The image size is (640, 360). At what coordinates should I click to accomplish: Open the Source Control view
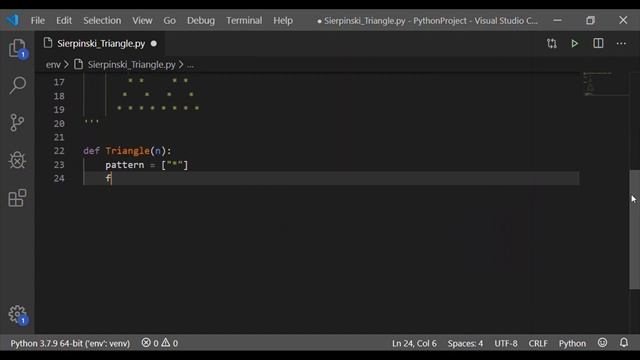17,123
